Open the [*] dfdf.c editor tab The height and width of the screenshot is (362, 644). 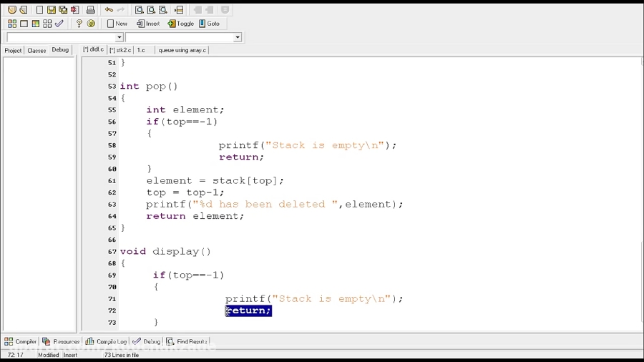point(93,49)
